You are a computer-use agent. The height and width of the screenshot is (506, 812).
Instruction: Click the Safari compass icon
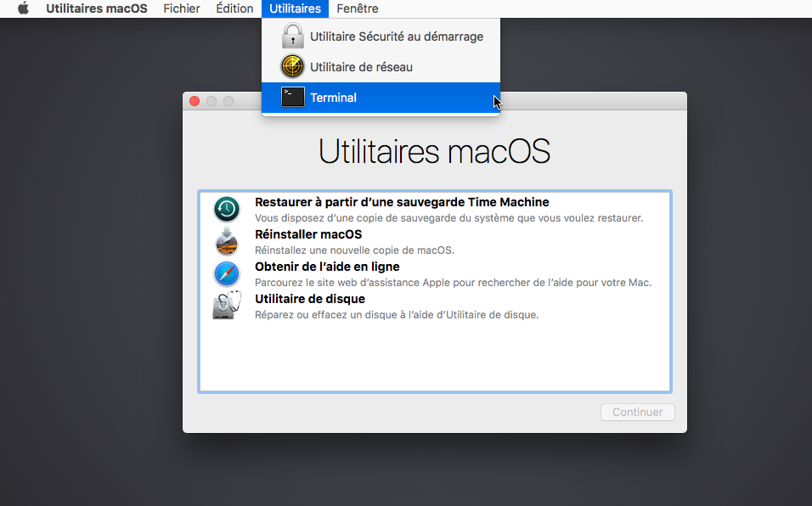pos(226,273)
